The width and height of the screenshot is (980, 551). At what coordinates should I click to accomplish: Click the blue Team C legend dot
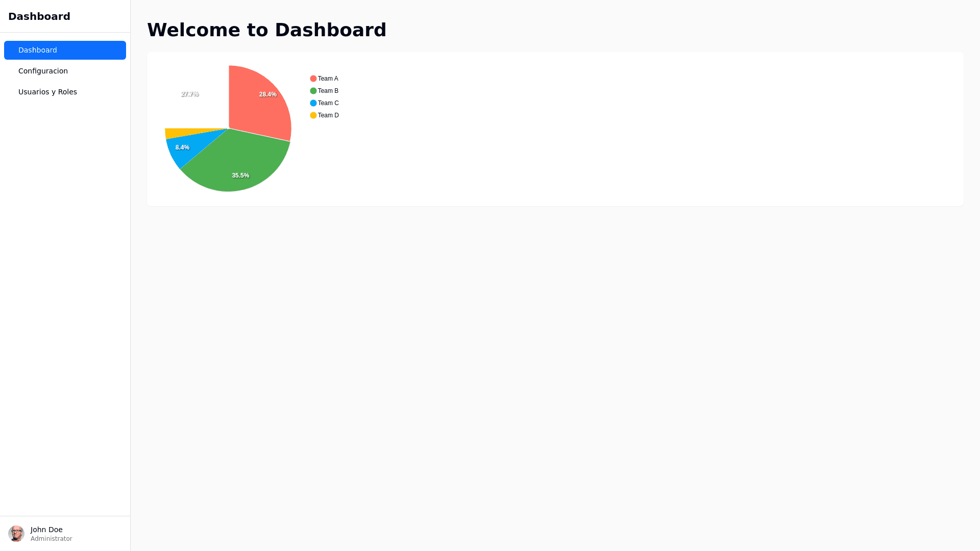pos(313,103)
